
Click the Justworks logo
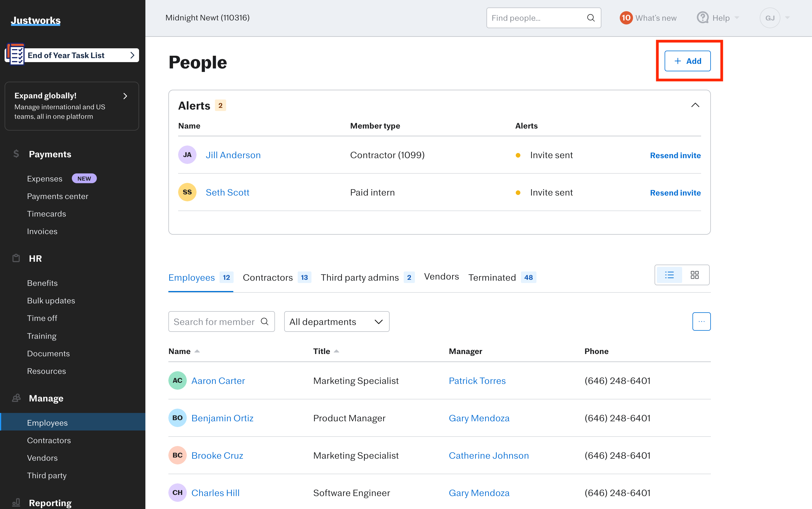point(36,20)
